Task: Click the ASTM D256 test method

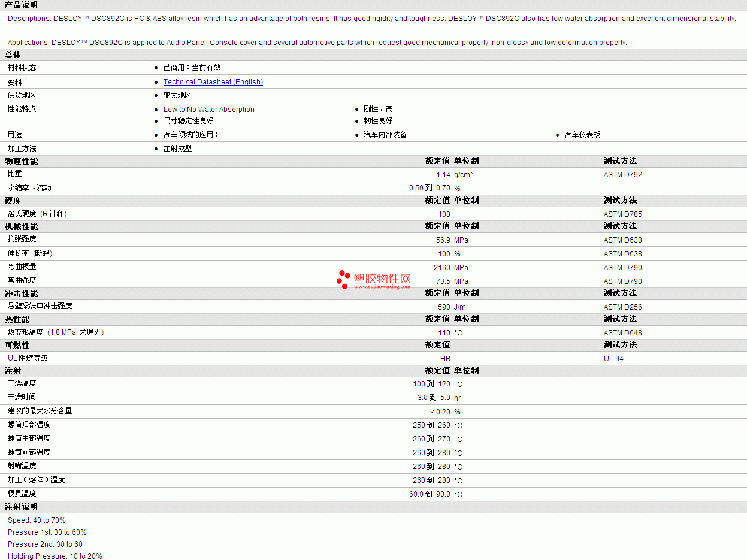Action: pyautogui.click(x=623, y=307)
